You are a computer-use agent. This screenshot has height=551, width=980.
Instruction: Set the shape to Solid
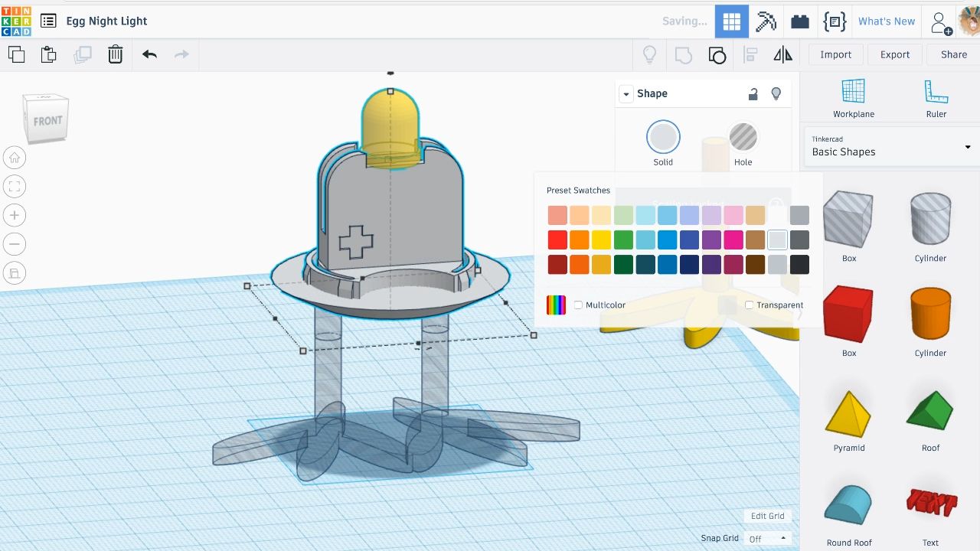[x=663, y=144]
